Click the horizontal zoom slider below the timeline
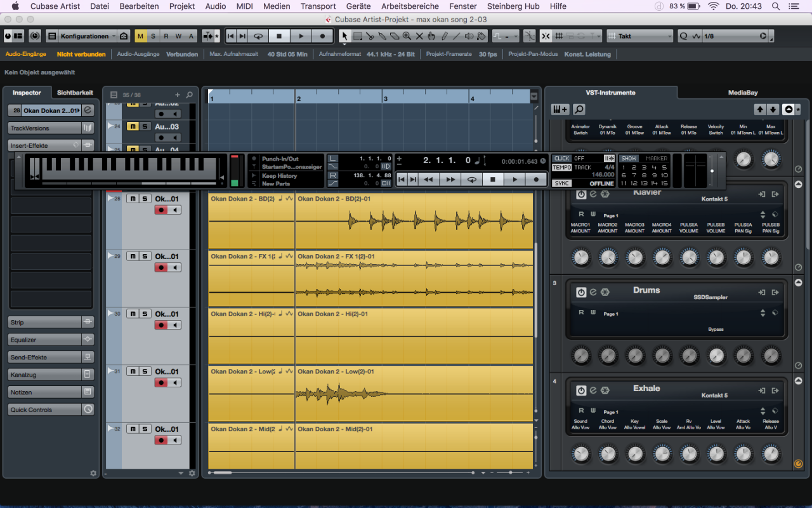Screen dimensions: 812x508 (511, 473)
